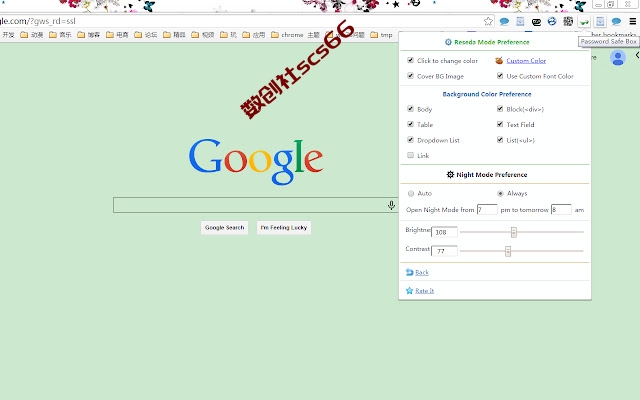Select the Always night mode radio button

tap(500, 193)
